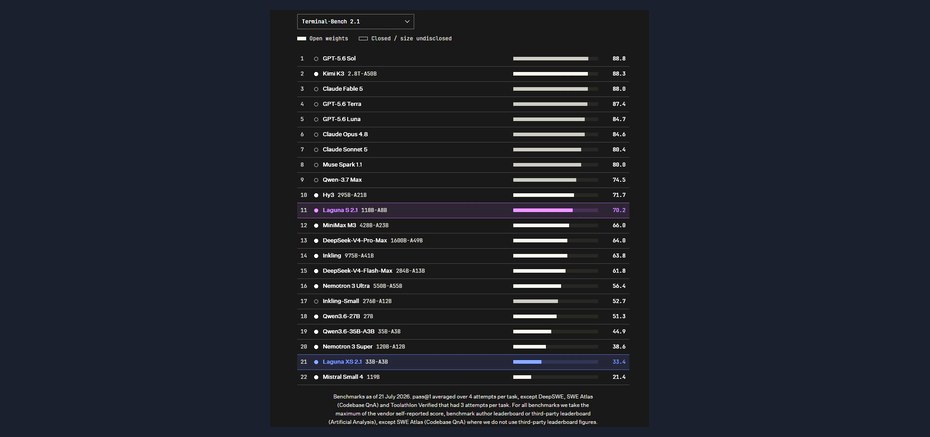Click the blue score bar for Laguna XS 2.1
Screen dimensions: 930x437
tap(527, 362)
